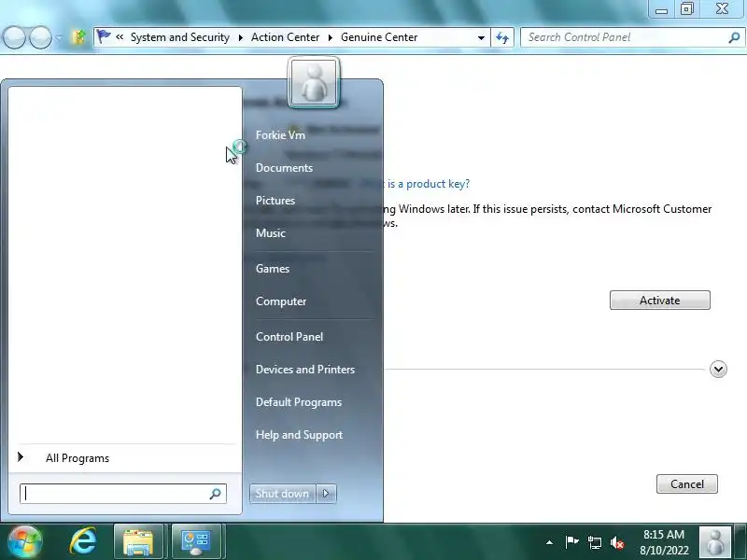Click the muted volume tray icon
Image resolution: width=747 pixels, height=560 pixels.
617,542
